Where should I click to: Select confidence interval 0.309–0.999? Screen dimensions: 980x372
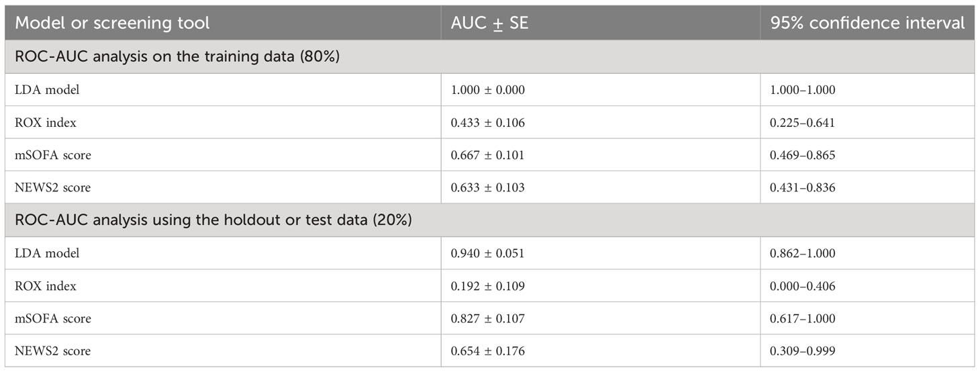click(803, 351)
